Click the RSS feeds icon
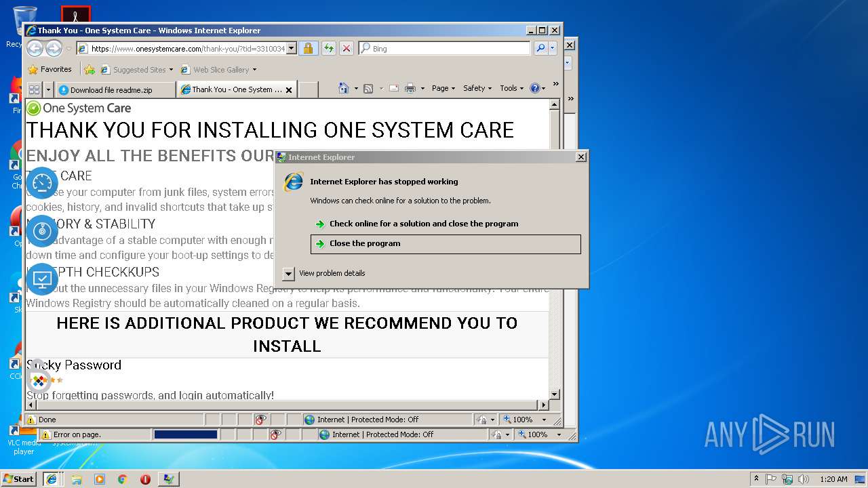Image resolution: width=868 pixels, height=488 pixels. pos(368,88)
